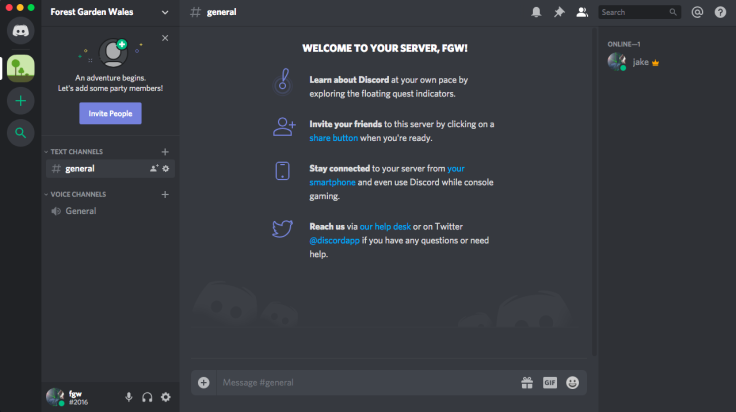736x412 pixels.
Task: Select the #general text channel
Action: click(110, 168)
